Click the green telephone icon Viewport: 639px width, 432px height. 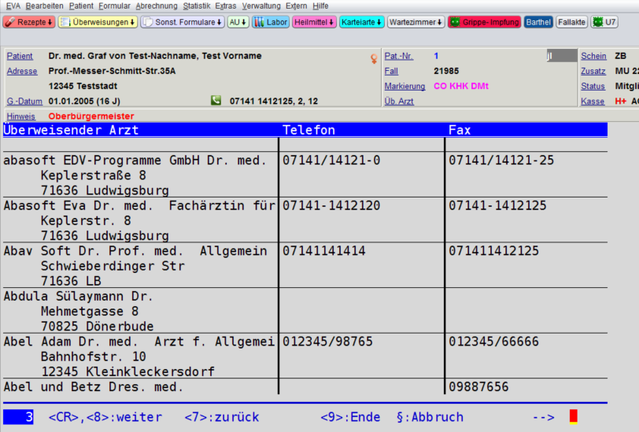(x=216, y=100)
